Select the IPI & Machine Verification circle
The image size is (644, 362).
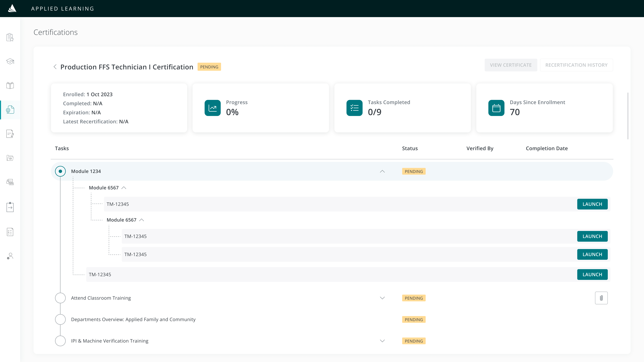(x=60, y=341)
